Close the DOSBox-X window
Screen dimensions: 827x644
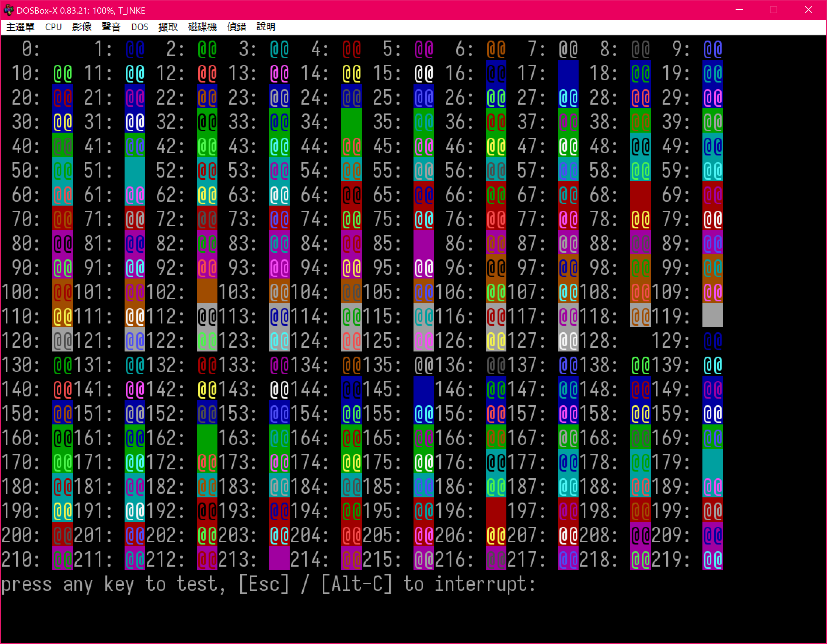click(808, 10)
